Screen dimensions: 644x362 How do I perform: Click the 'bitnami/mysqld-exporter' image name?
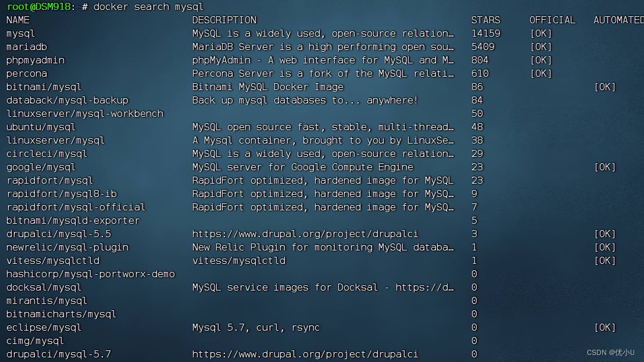tap(73, 221)
